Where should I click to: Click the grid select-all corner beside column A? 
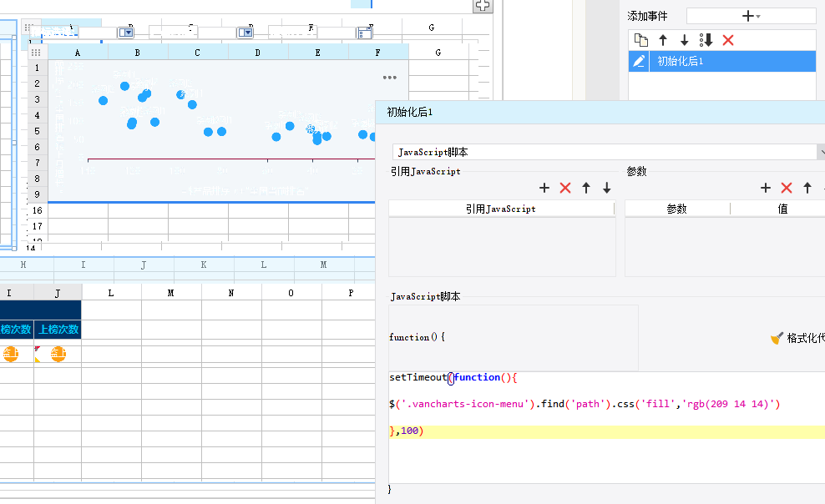(36, 52)
